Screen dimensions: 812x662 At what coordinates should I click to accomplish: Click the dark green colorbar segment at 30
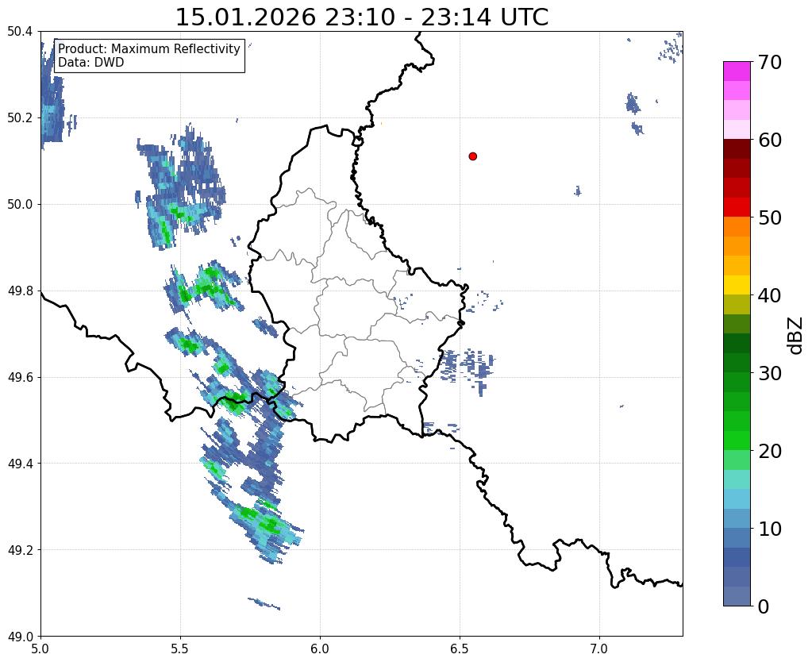point(737,363)
